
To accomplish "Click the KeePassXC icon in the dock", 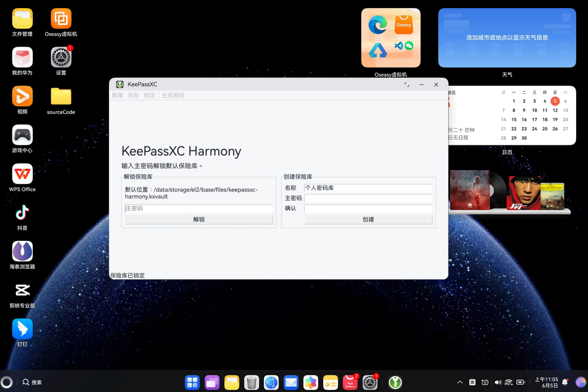I will pyautogui.click(x=395, y=382).
